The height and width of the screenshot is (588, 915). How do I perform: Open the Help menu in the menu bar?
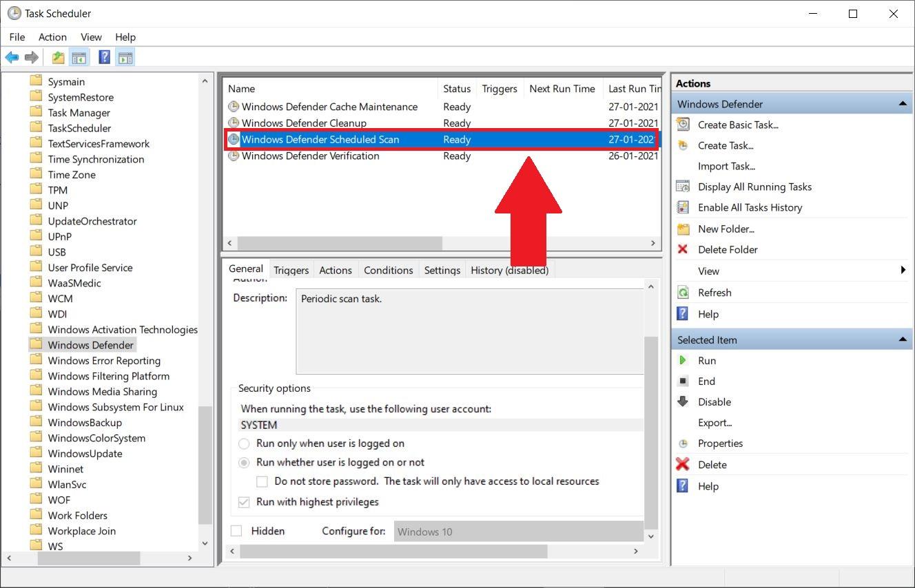click(125, 37)
